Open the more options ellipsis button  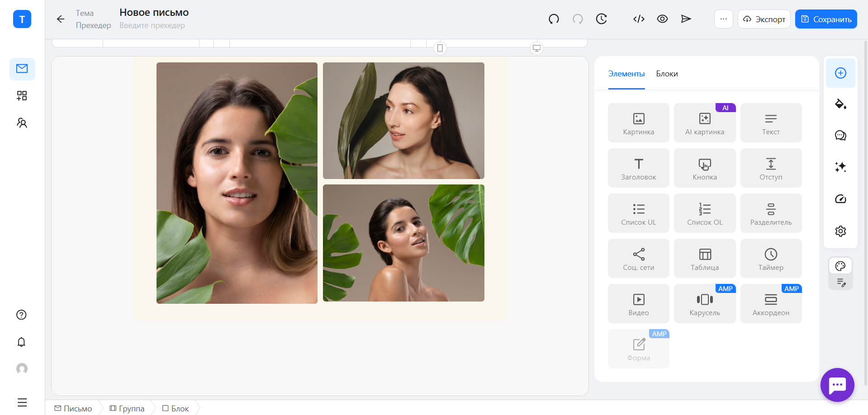click(x=724, y=19)
